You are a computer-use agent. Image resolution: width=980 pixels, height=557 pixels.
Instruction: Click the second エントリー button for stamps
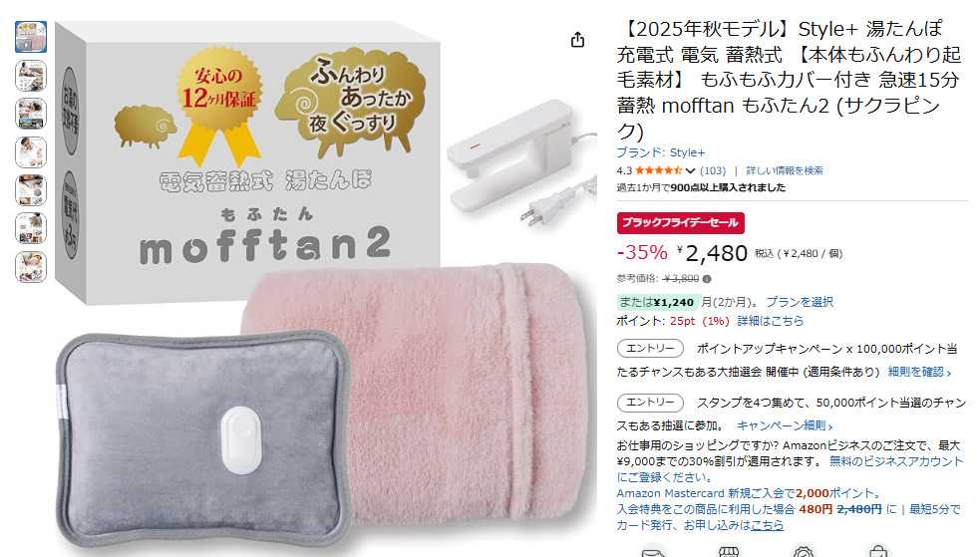click(x=650, y=403)
